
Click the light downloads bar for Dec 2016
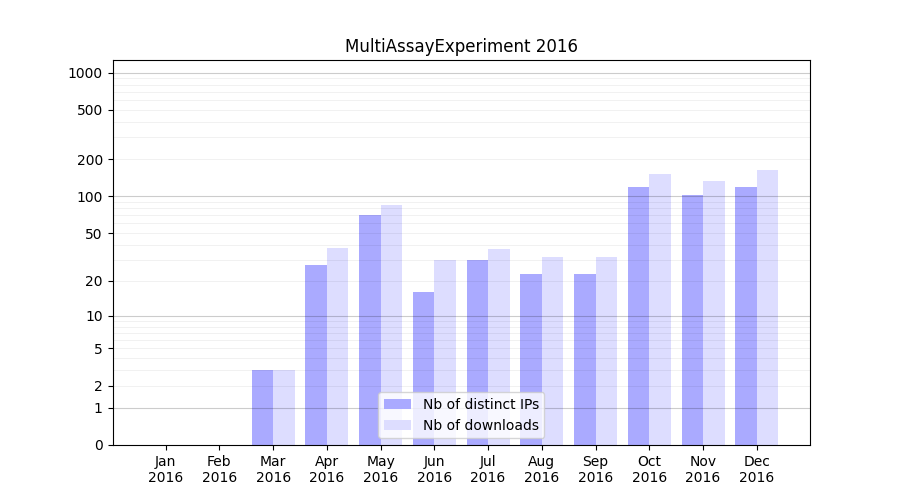[767, 308]
